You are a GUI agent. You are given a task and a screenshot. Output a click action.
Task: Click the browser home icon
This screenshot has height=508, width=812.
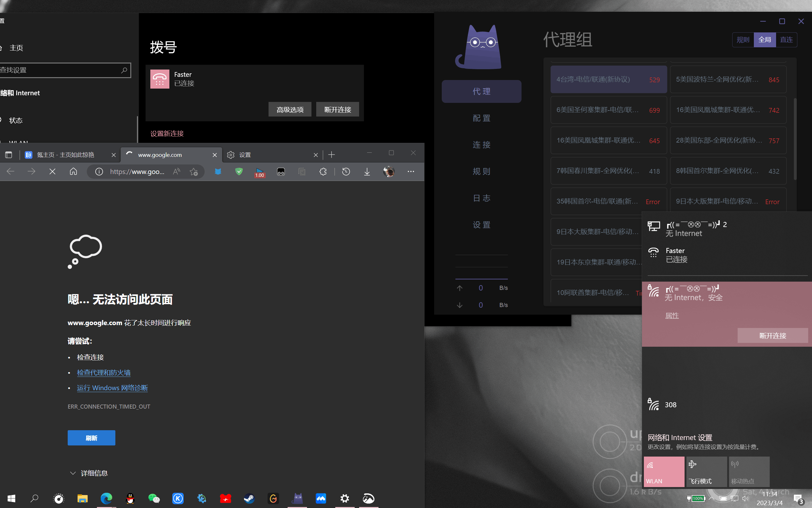pyautogui.click(x=73, y=172)
